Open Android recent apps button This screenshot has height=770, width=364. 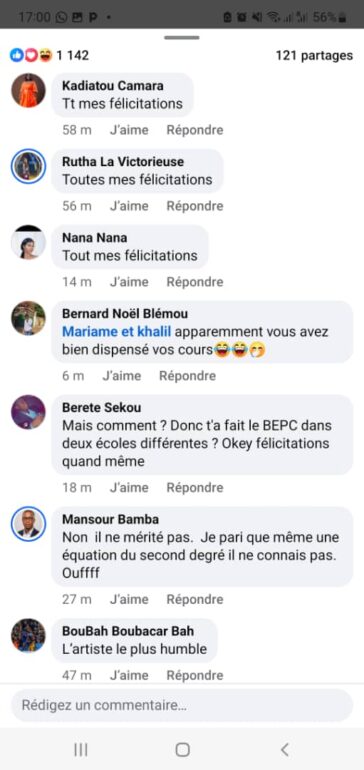click(x=81, y=749)
